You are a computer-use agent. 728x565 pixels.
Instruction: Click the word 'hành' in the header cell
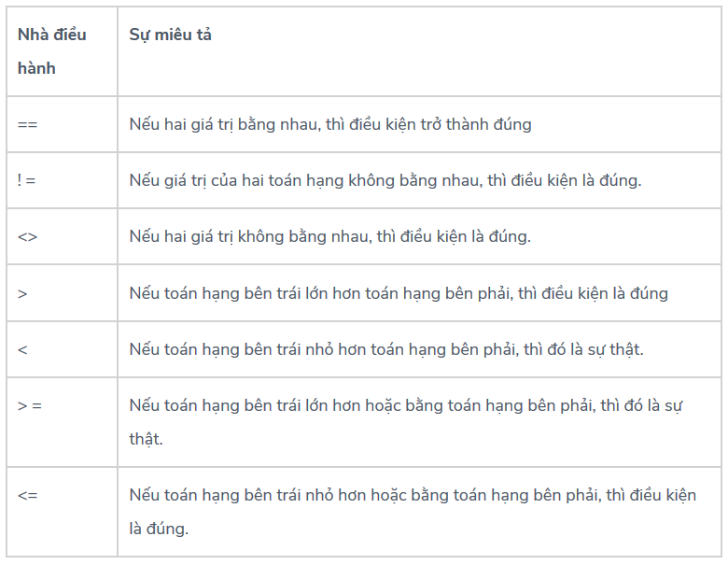click(x=36, y=68)
